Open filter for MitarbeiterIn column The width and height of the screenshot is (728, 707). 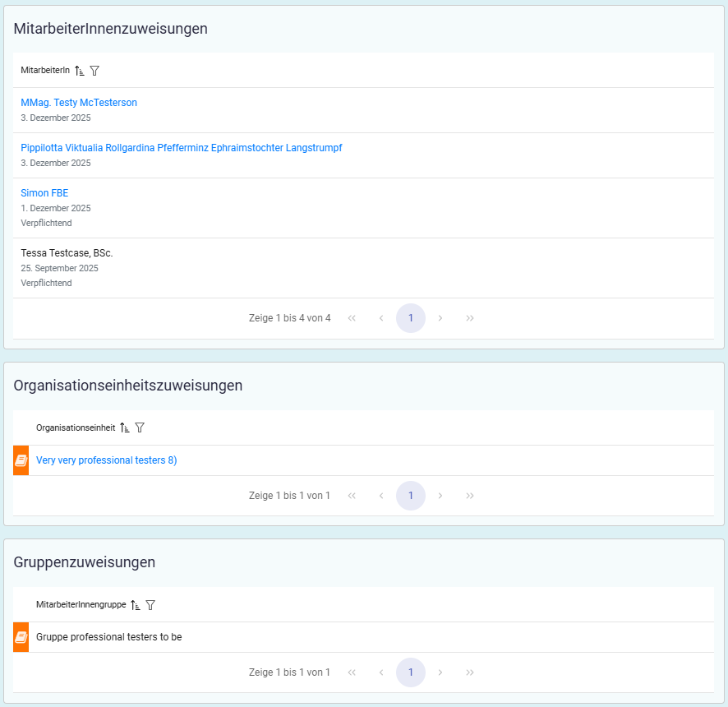coord(94,71)
